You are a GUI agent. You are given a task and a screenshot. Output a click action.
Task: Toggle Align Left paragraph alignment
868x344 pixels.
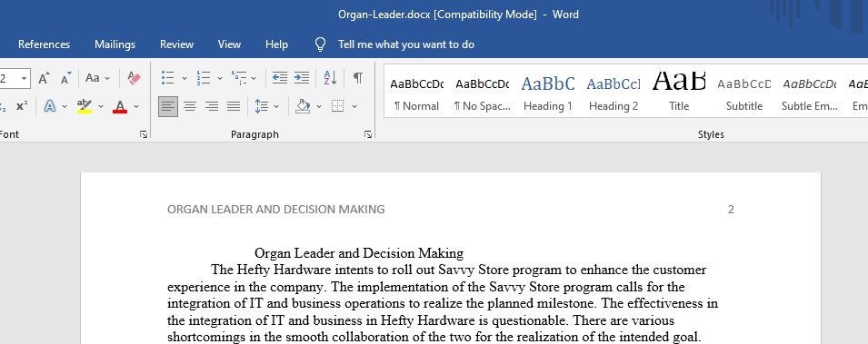(168, 106)
